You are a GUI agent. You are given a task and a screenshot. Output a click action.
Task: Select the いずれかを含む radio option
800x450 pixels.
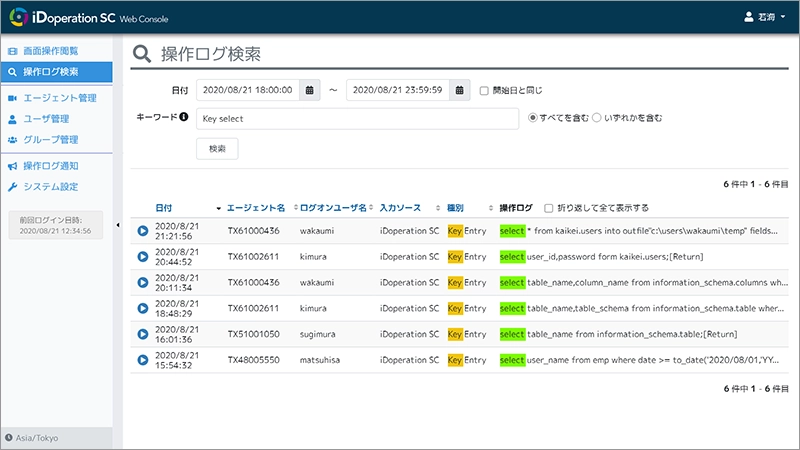click(x=597, y=117)
